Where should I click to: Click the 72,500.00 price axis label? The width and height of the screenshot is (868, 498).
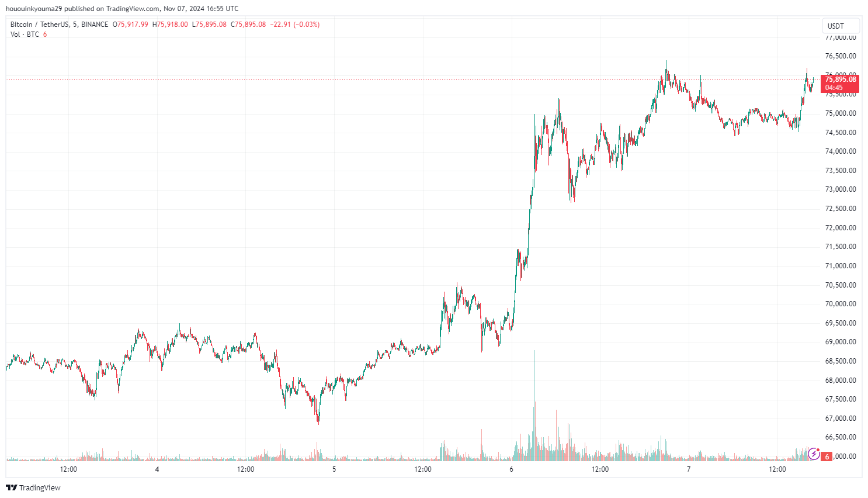pyautogui.click(x=841, y=209)
